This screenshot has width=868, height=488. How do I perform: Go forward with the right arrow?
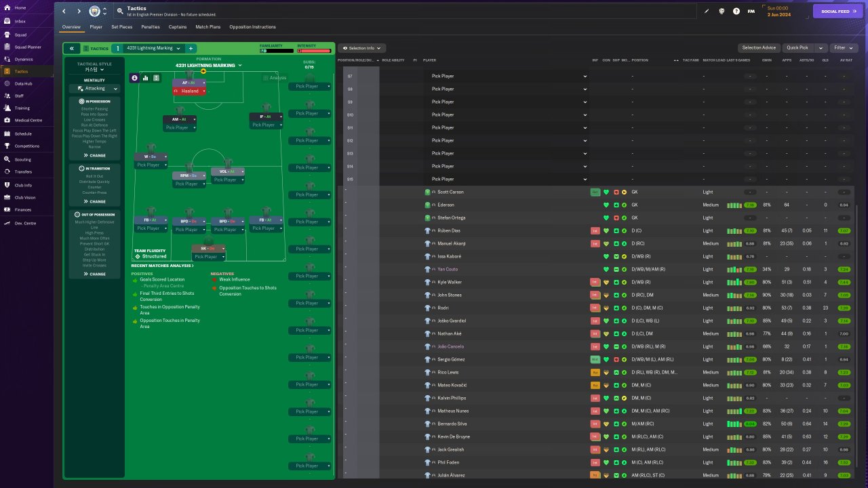79,12
